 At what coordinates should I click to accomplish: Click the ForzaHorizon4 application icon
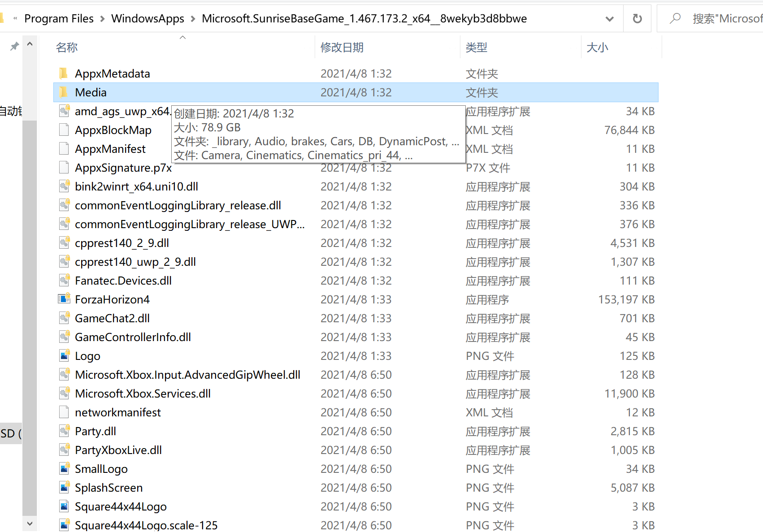pyautogui.click(x=64, y=299)
